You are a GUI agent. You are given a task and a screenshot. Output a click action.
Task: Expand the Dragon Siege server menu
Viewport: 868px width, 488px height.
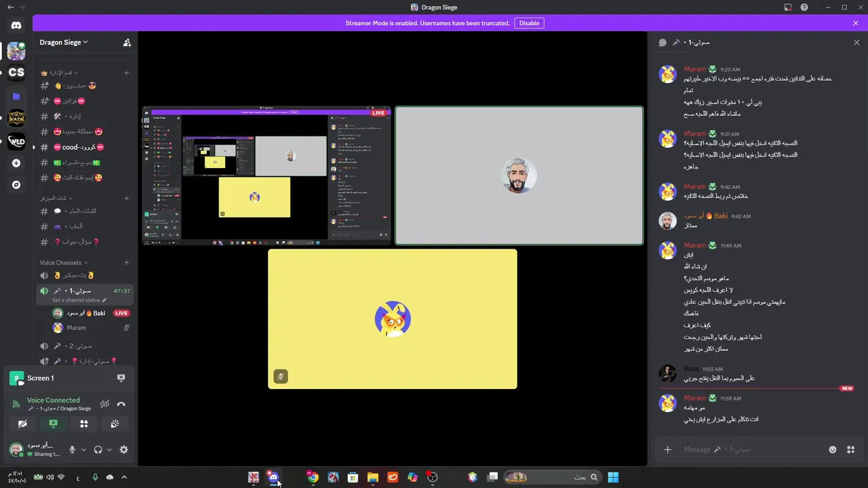[x=64, y=42]
